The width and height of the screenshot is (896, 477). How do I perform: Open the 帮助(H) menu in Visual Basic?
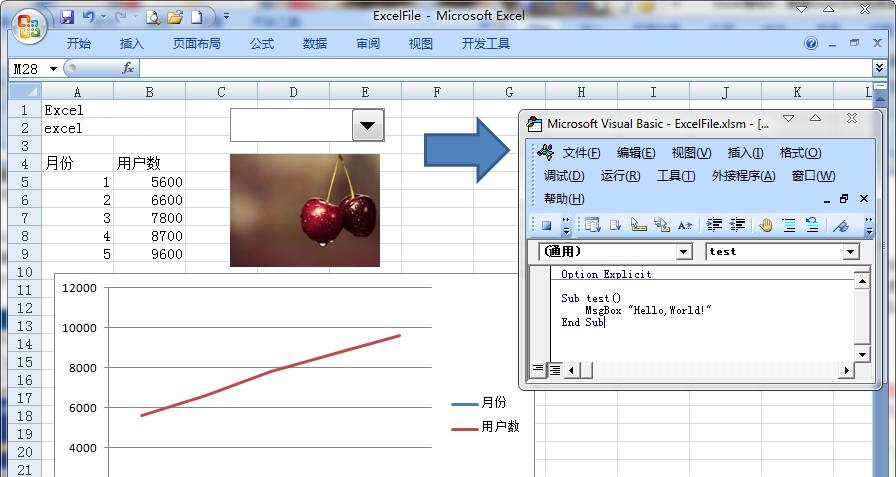(x=564, y=199)
